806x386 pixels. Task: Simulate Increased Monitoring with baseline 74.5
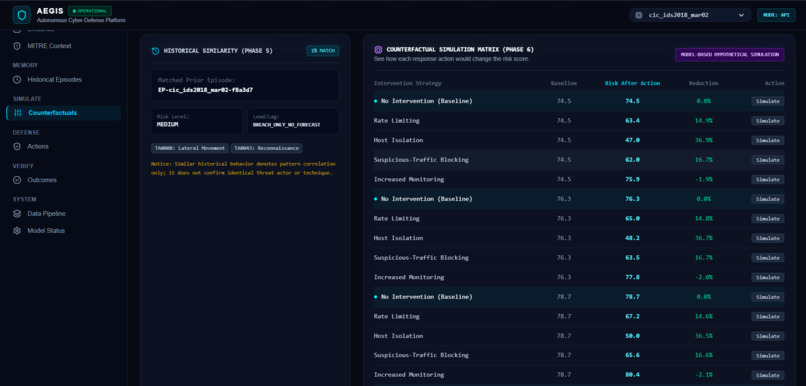coord(767,179)
